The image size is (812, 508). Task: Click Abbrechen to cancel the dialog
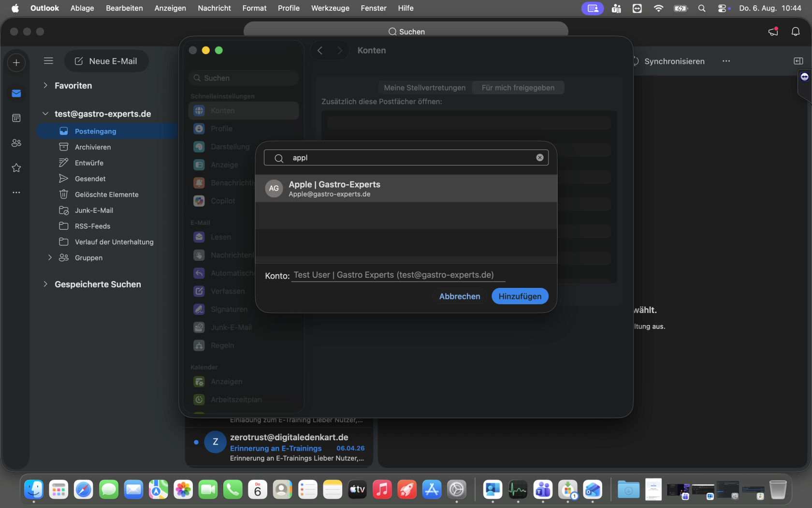coord(460,296)
